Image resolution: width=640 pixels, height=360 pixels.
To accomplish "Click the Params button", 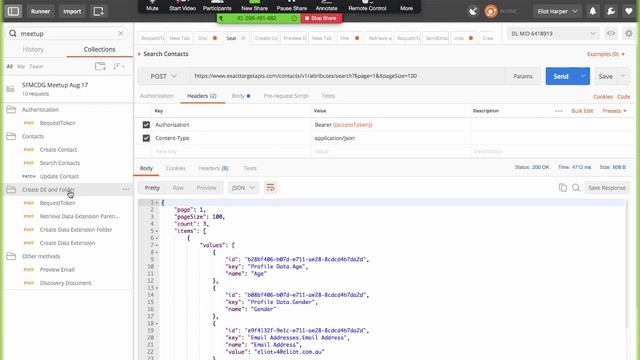I will [522, 76].
